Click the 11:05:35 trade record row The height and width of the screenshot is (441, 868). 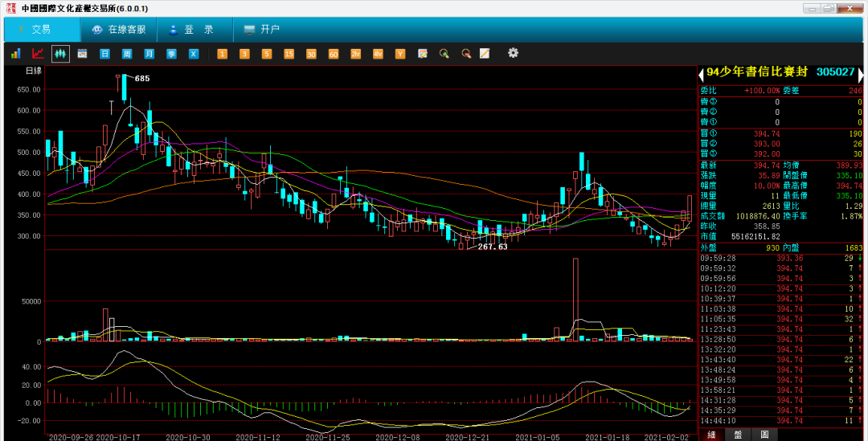(x=781, y=319)
